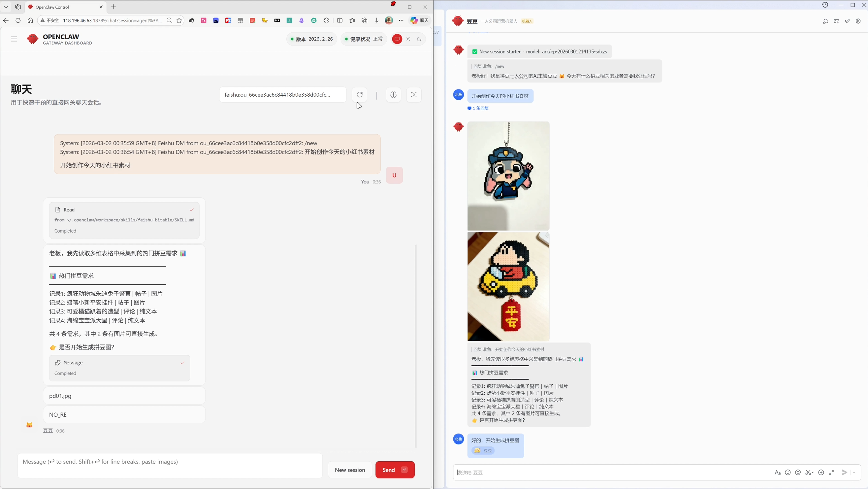Click the Feishu history clock icon
The image size is (868, 489).
825,5
